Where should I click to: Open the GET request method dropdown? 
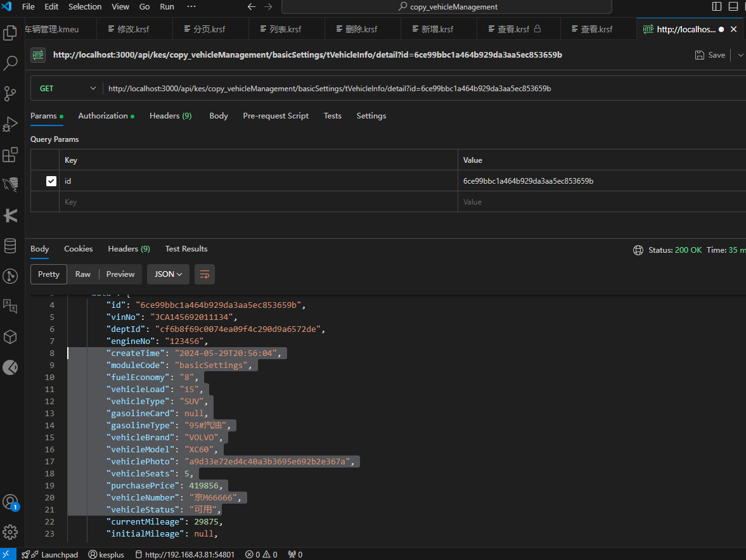click(66, 88)
